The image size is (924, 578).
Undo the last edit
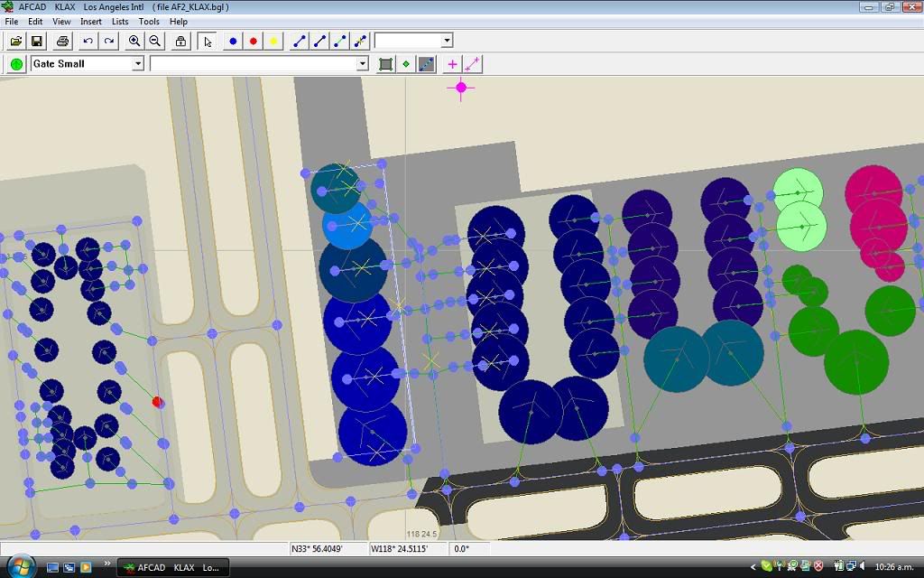[88, 41]
